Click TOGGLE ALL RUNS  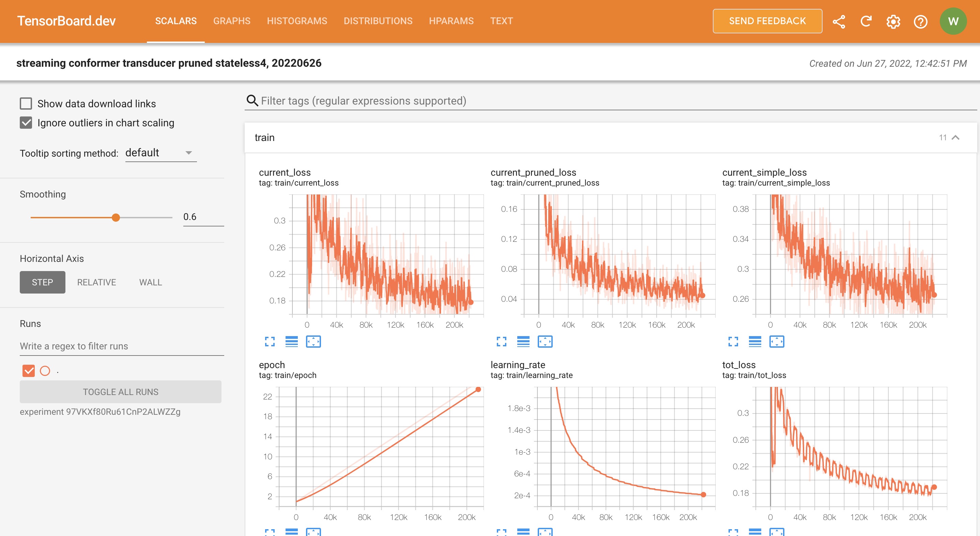pos(120,392)
